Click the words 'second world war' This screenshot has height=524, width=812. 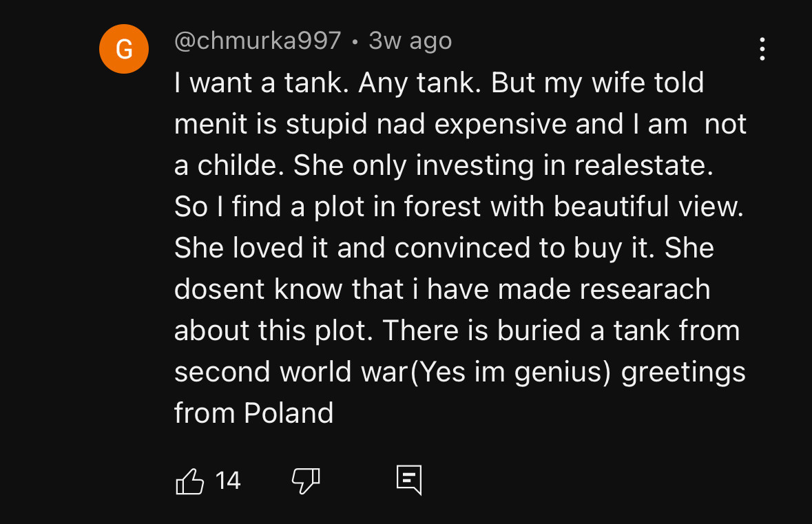(291, 372)
